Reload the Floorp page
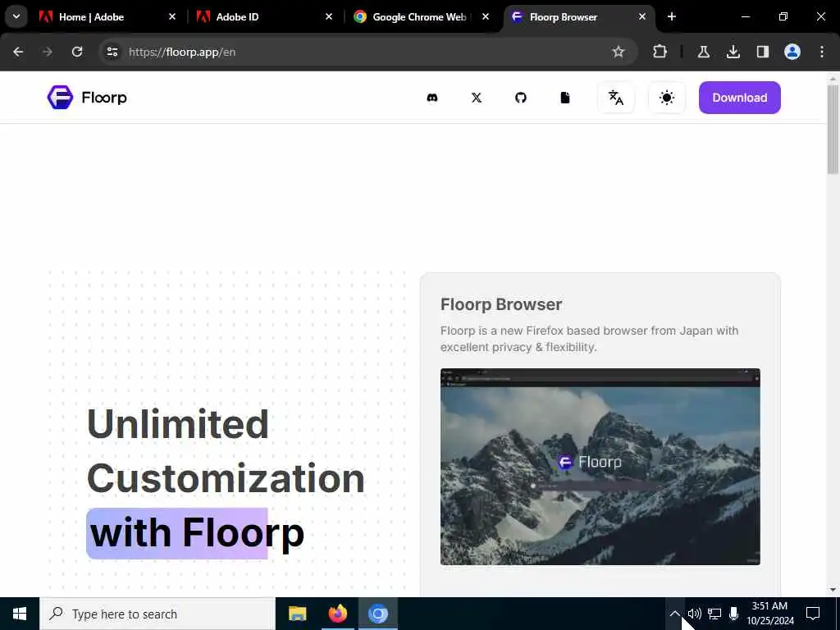The image size is (840, 630). [77, 52]
